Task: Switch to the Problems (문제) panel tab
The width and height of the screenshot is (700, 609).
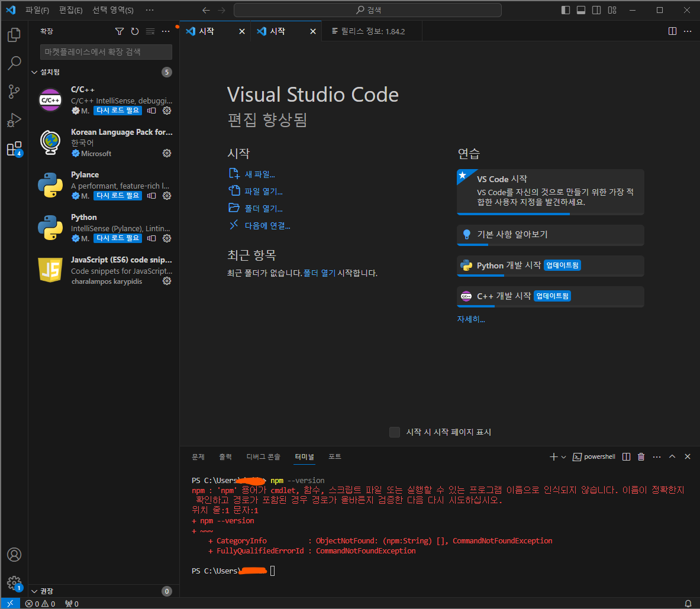Action: tap(198, 457)
